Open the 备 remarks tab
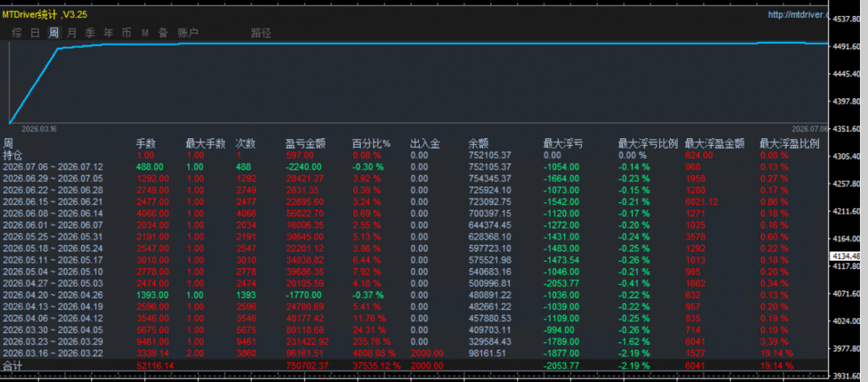This screenshot has height=382, width=868. (x=163, y=33)
